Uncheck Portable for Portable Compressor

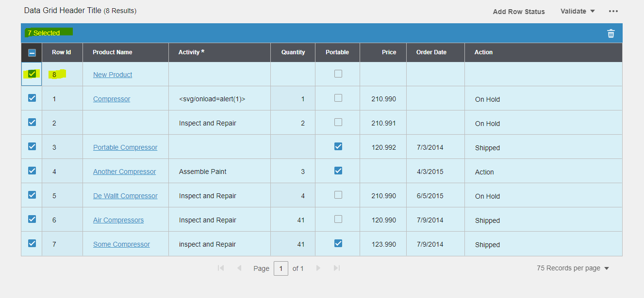click(338, 146)
